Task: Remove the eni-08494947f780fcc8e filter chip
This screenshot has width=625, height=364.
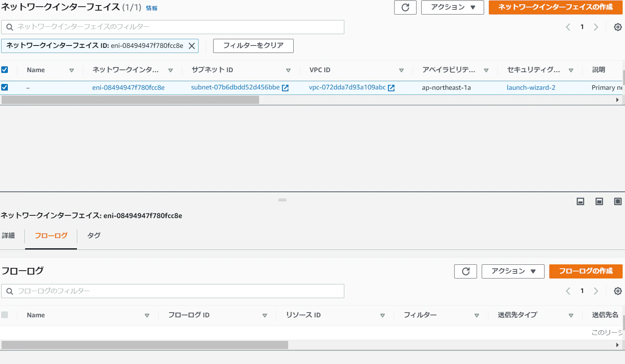Action: coord(192,46)
